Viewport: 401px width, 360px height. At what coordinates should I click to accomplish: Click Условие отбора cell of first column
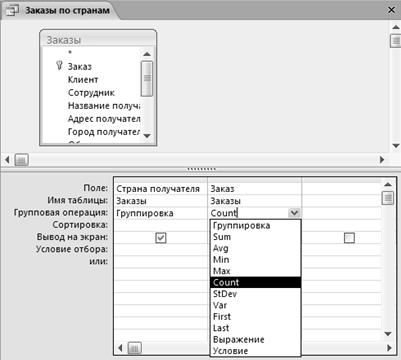point(160,249)
